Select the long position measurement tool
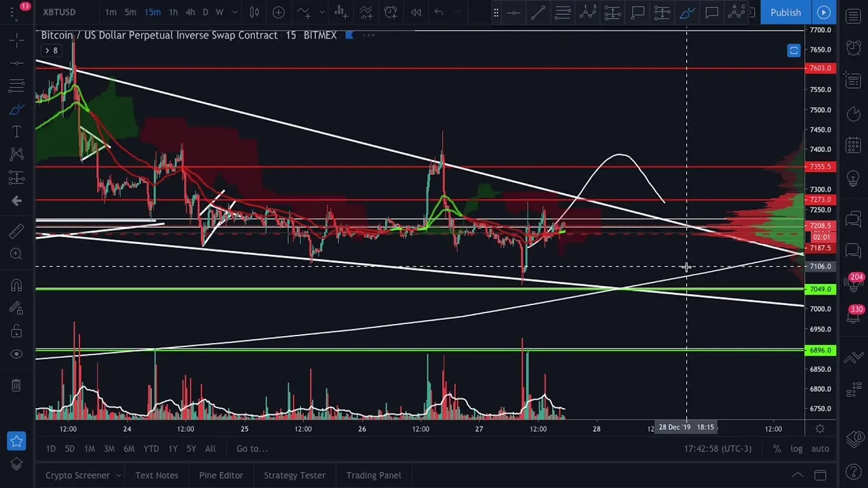This screenshot has height=488, width=868. point(612,12)
